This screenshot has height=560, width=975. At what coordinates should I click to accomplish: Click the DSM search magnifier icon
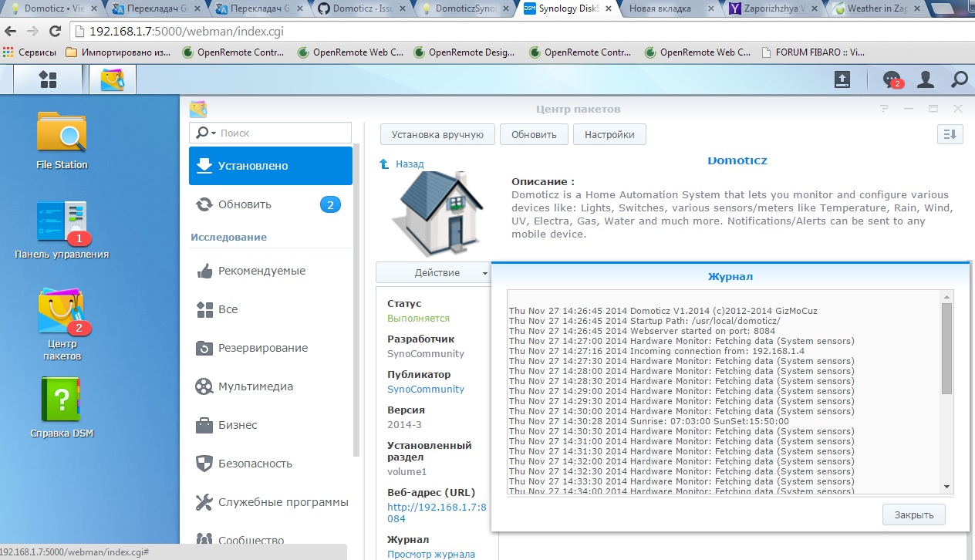[959, 79]
